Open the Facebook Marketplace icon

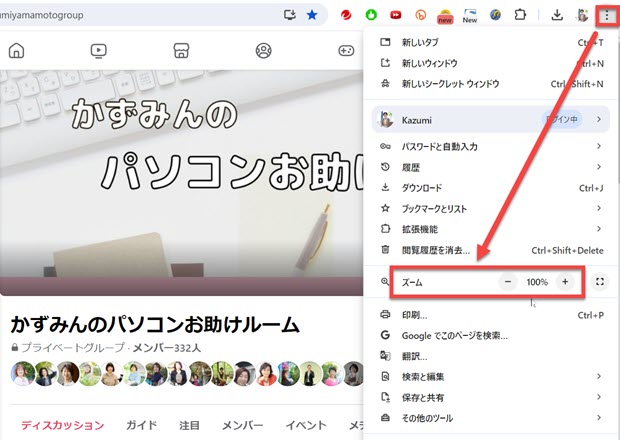181,50
